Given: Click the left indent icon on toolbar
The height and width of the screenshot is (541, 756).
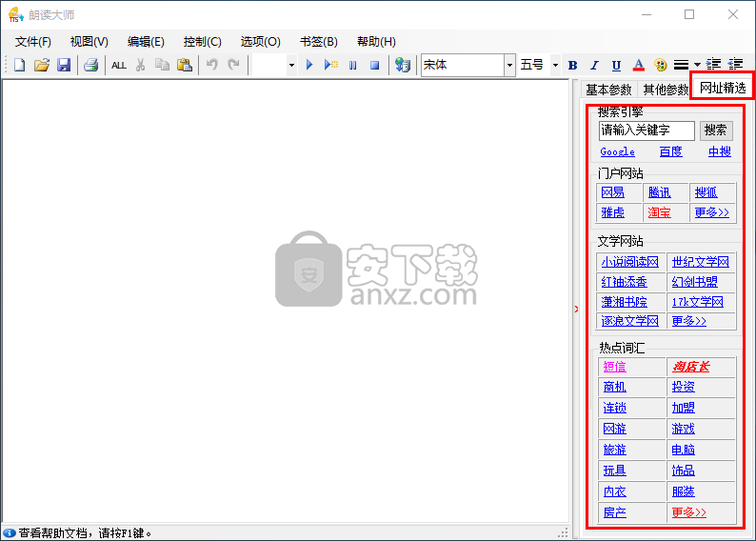Looking at the screenshot, I should 713,64.
